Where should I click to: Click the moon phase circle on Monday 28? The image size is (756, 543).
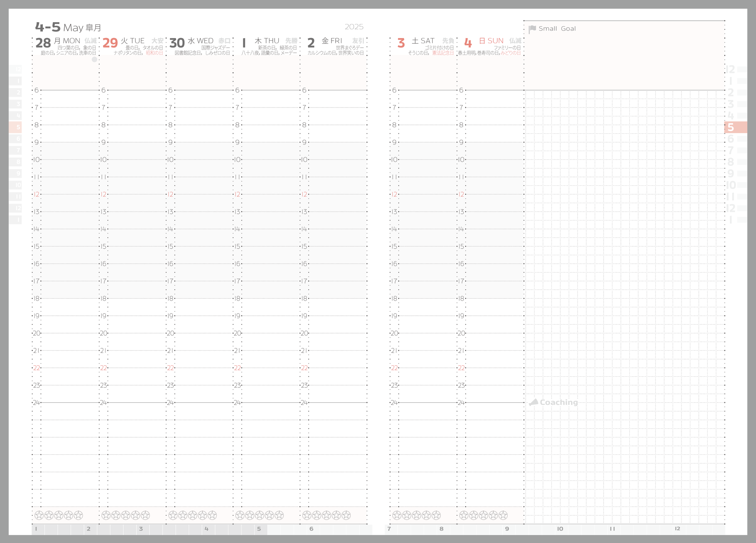[x=94, y=59]
